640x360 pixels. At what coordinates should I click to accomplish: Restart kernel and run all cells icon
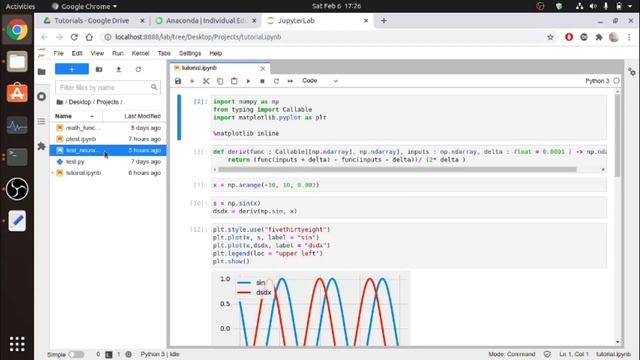click(290, 81)
